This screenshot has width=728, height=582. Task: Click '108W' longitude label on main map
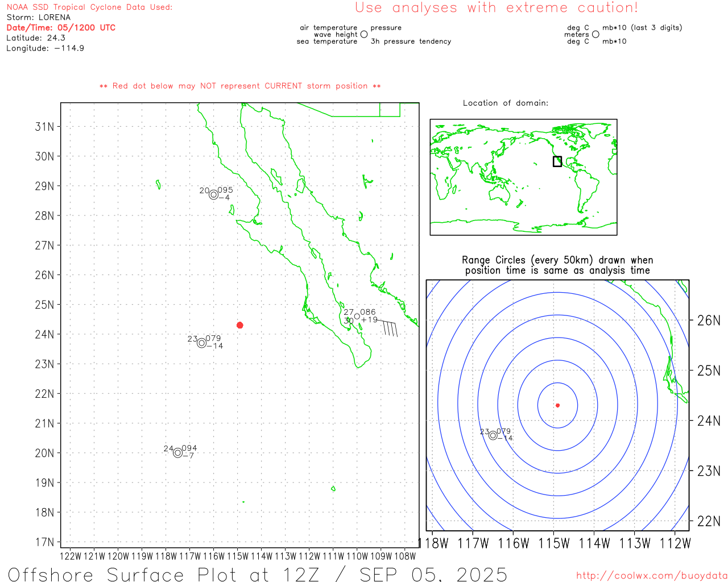405,556
